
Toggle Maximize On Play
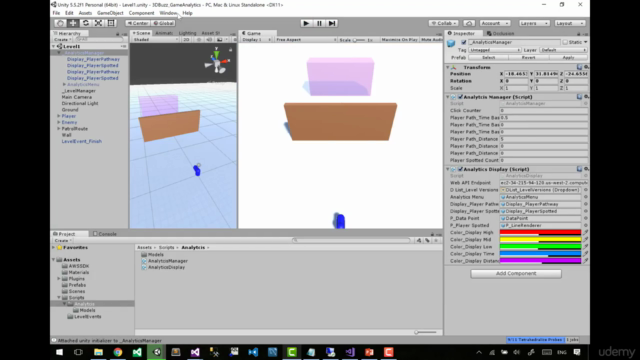[x=400, y=40]
